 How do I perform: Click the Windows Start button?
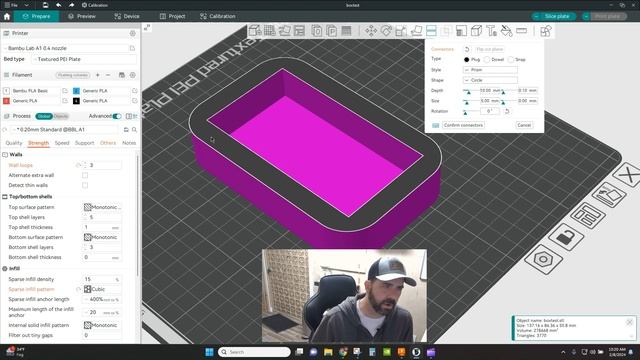pyautogui.click(x=209, y=352)
